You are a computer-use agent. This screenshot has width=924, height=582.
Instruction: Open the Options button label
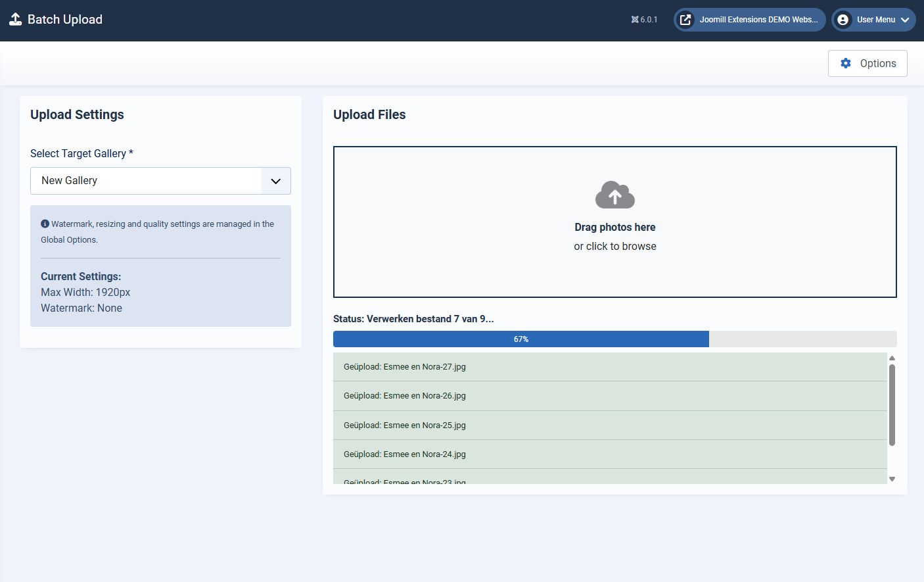[x=877, y=63]
